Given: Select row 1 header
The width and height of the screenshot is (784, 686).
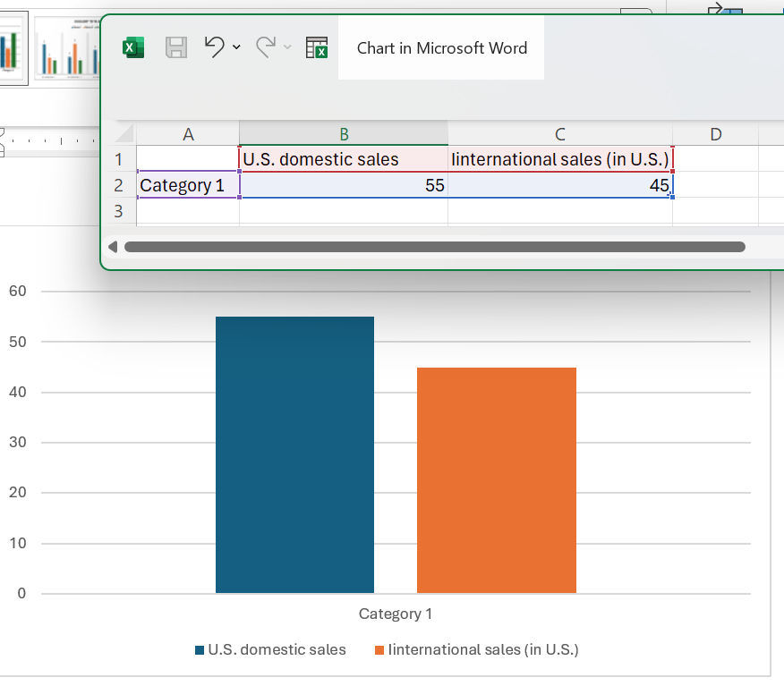Looking at the screenshot, I should click(x=118, y=159).
